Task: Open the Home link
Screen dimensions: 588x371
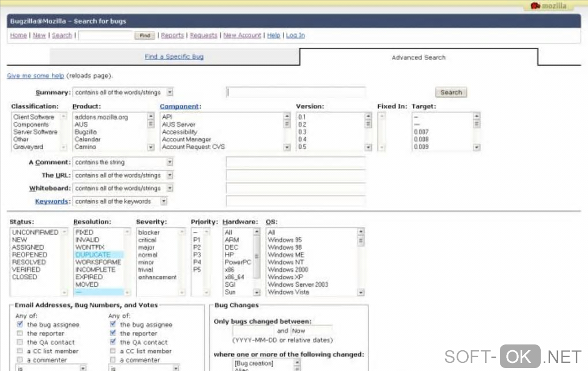Action: [x=18, y=35]
